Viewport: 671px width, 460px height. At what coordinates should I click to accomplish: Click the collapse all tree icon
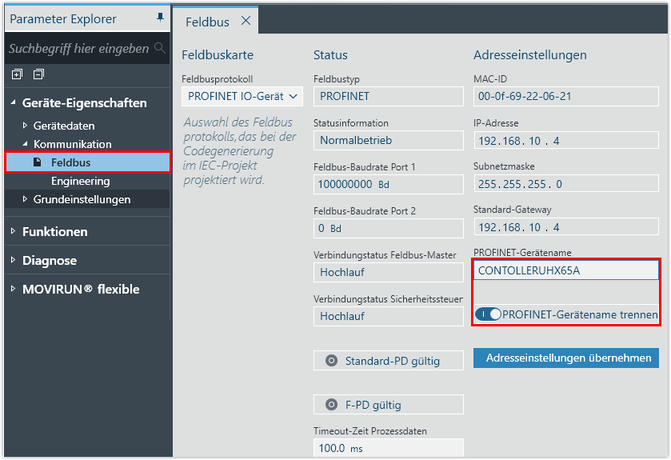(38, 74)
